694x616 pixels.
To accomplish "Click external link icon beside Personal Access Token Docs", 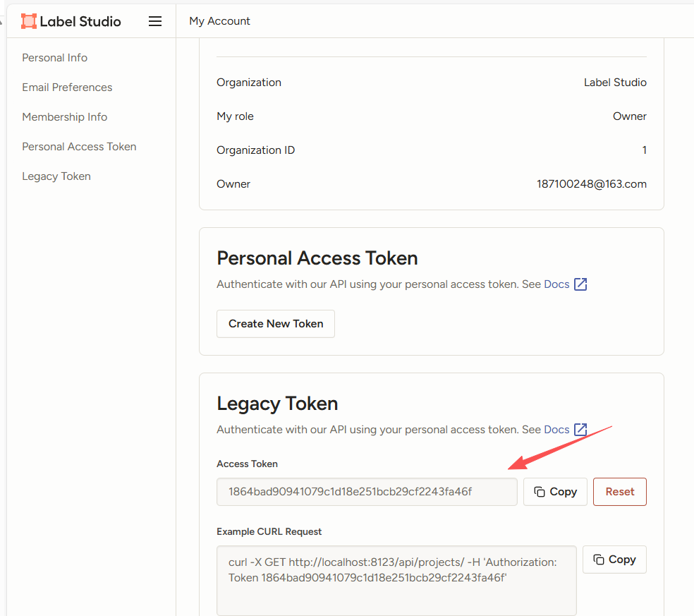I will click(580, 284).
